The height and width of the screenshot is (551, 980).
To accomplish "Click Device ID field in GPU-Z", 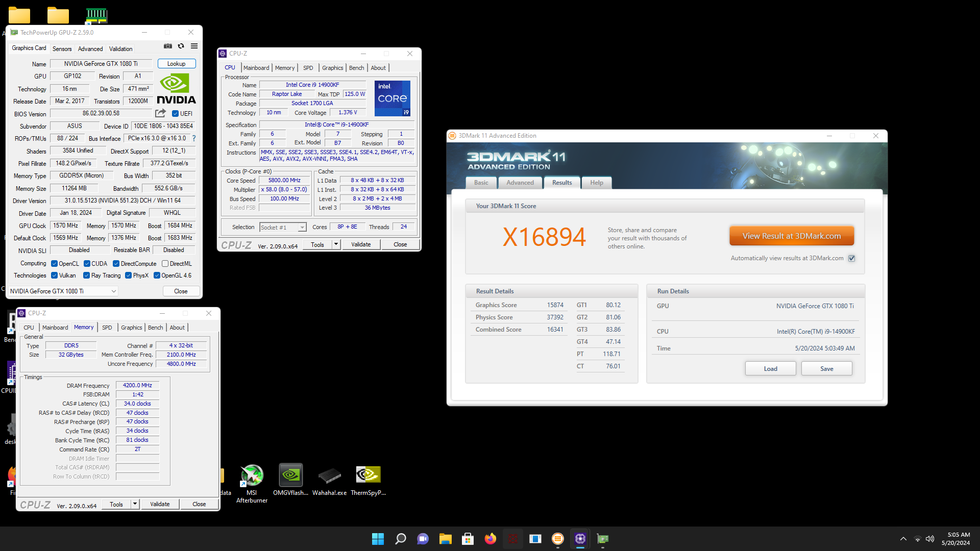I will tap(163, 126).
